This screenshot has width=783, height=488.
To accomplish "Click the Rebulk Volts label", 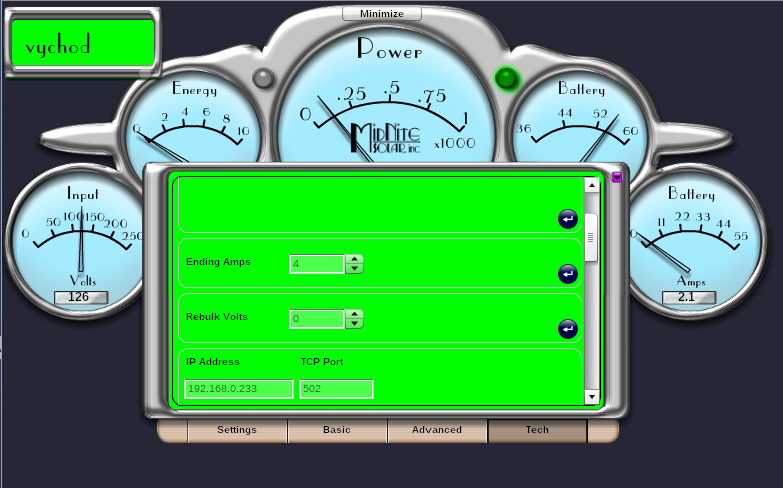I will (217, 317).
